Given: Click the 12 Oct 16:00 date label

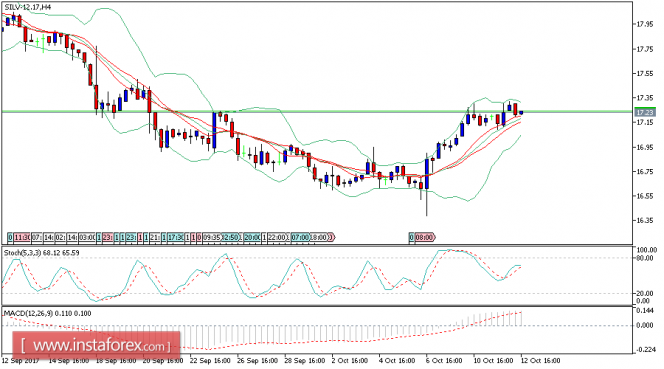Looking at the screenshot, I should point(541,361).
